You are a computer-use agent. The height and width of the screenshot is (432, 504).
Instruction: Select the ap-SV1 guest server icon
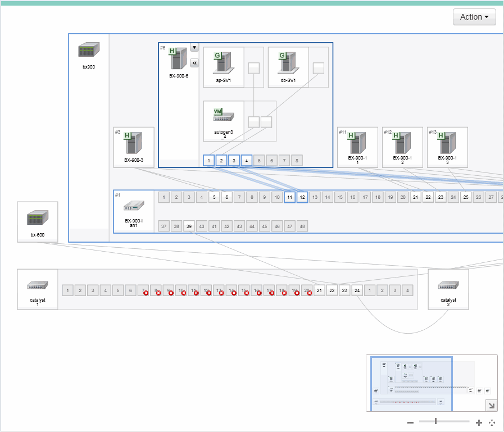coord(224,63)
